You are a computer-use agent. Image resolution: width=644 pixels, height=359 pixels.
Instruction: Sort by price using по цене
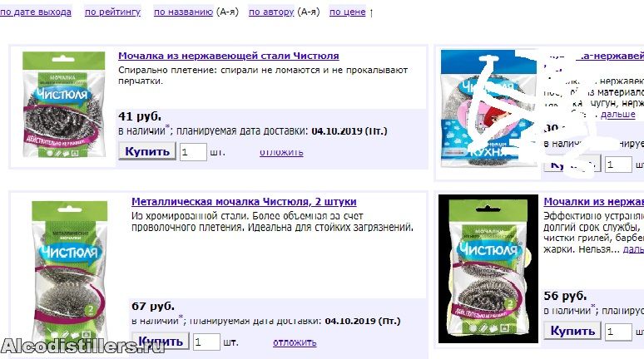(348, 12)
